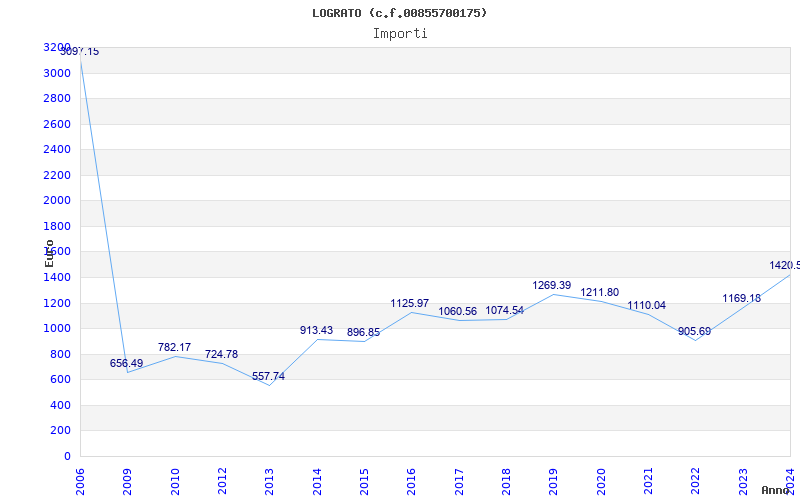
Task: Click the y-axis value 1200
Action: pos(57,303)
